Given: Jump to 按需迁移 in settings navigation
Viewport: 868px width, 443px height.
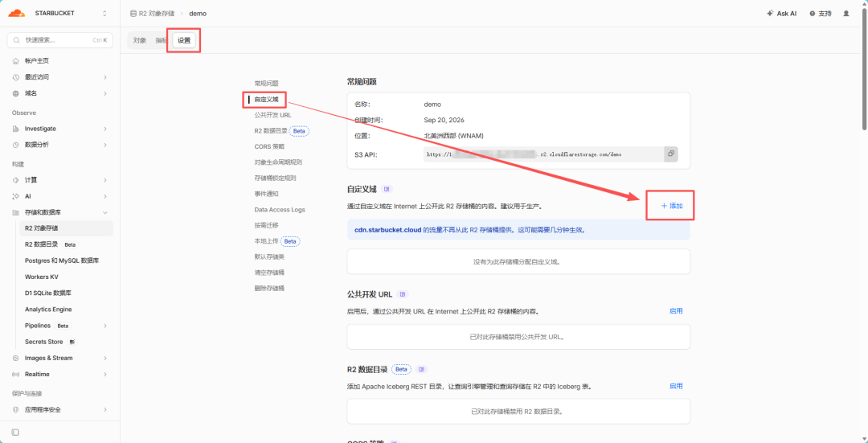Looking at the screenshot, I should pos(266,225).
